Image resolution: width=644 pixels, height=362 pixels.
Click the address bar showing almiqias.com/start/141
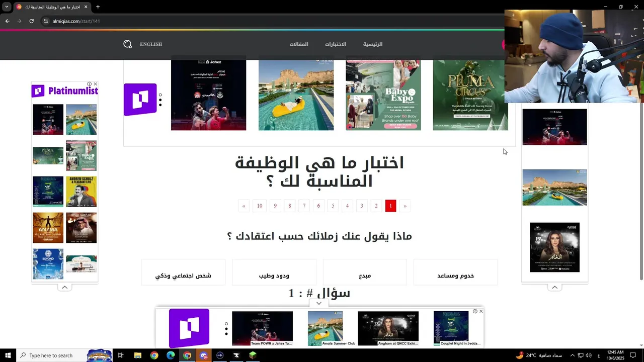click(76, 21)
